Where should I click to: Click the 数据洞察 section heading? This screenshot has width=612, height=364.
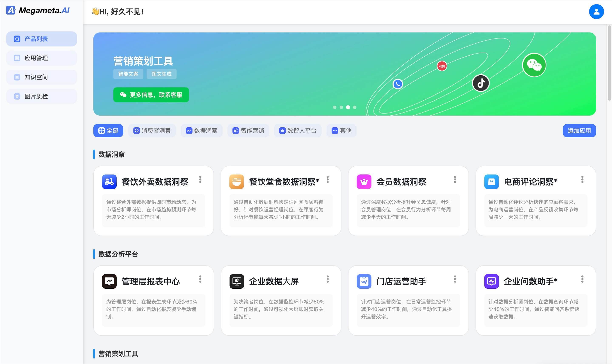[x=112, y=154]
